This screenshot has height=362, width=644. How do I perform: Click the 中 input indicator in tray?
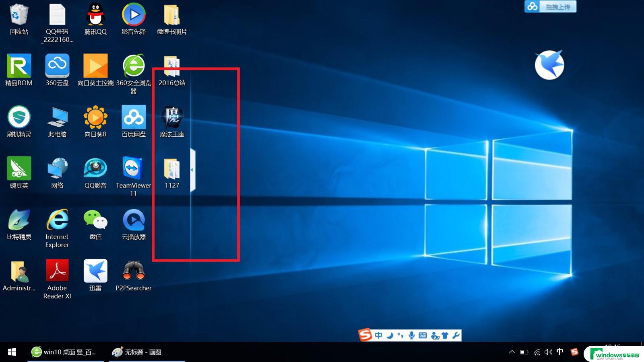pos(560,352)
